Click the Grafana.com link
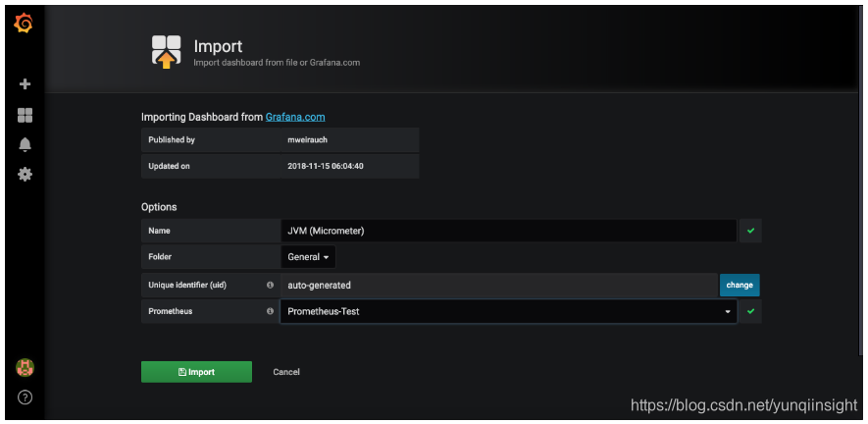Viewport: 868px width, 424px height. (x=295, y=117)
